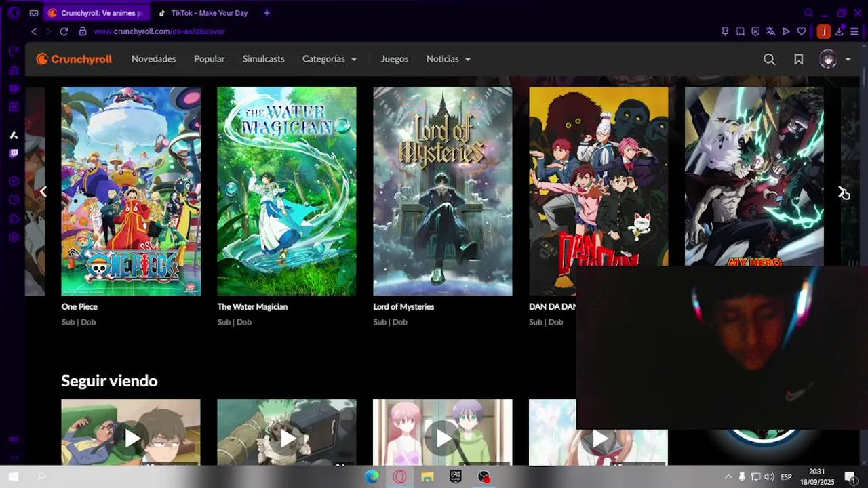The image size is (868, 488).
Task: Open Popular in Crunchyroll nav
Action: 210,59
